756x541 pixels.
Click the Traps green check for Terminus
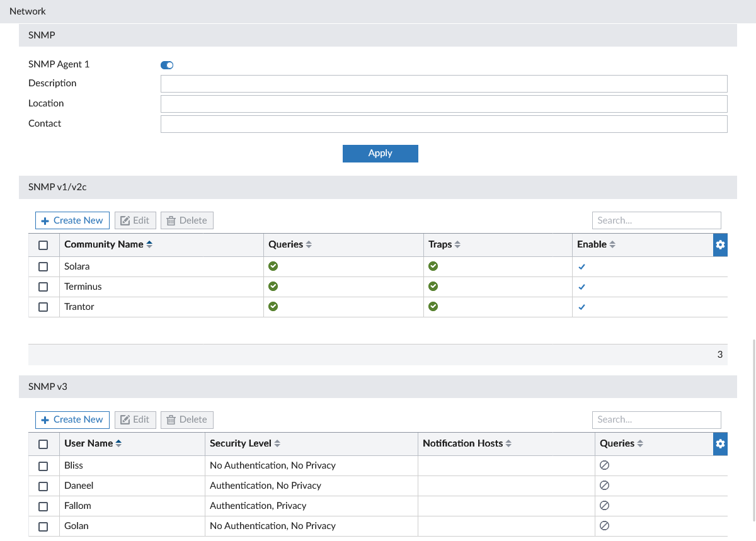tap(433, 287)
